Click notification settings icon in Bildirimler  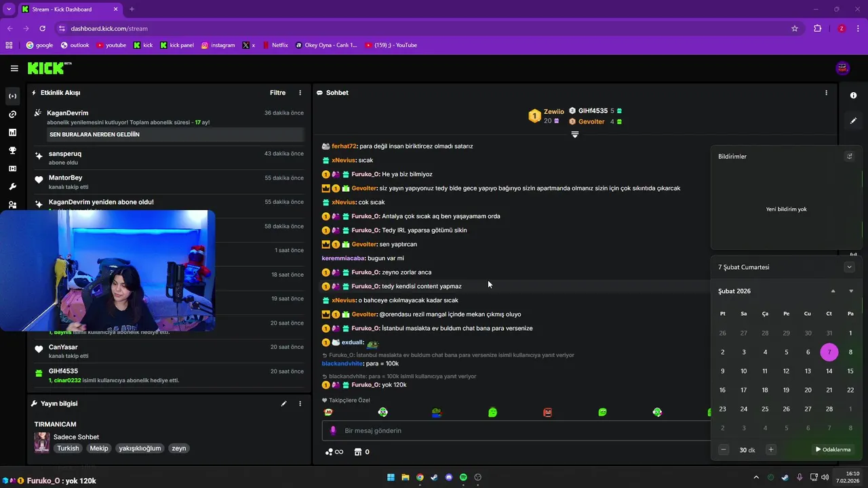coord(849,157)
